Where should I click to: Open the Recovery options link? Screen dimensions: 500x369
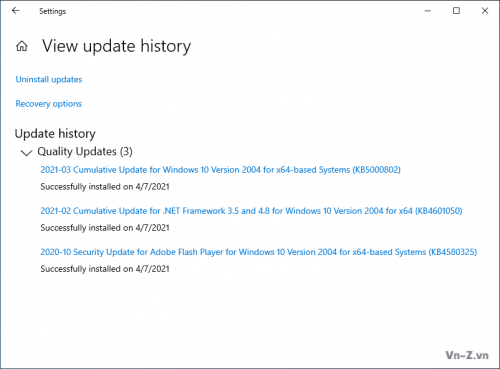48,104
